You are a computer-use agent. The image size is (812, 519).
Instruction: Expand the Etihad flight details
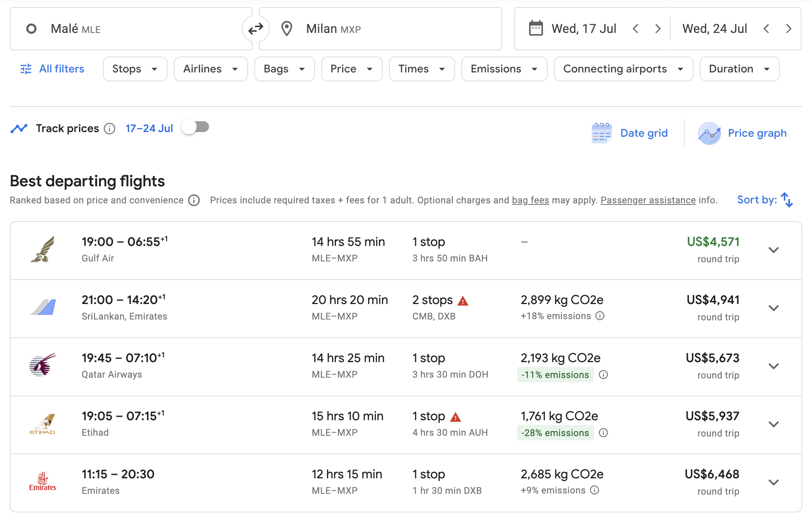(x=773, y=424)
